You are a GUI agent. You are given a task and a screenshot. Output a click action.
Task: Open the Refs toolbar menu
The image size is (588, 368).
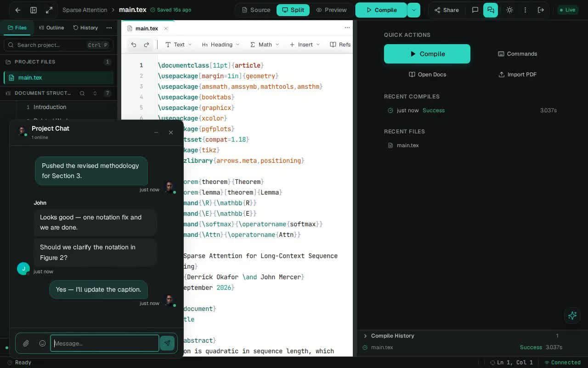pyautogui.click(x=340, y=45)
